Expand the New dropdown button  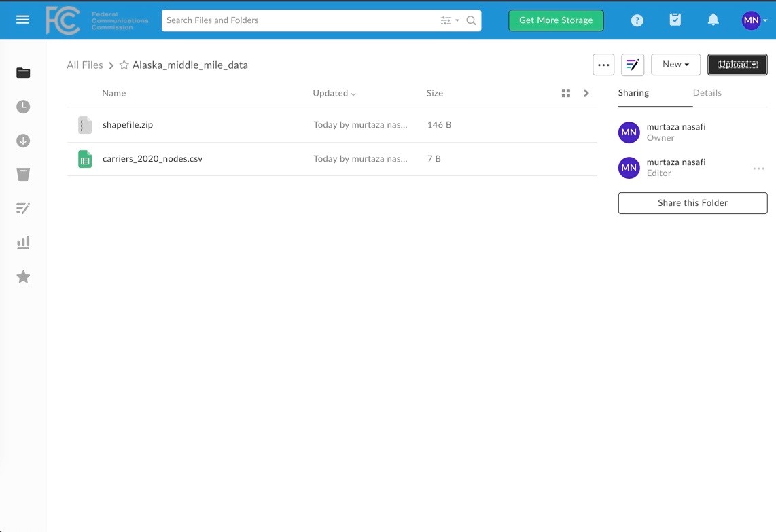coord(675,65)
